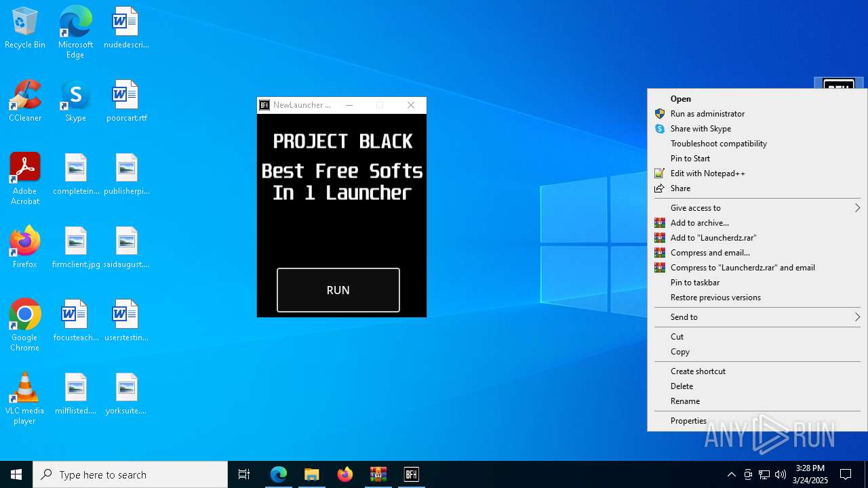Choose Copy in context menu
Image resolution: width=868 pixels, height=488 pixels.
(757, 352)
